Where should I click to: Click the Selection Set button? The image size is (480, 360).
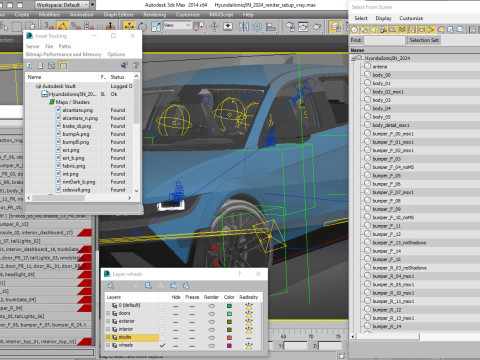(424, 40)
